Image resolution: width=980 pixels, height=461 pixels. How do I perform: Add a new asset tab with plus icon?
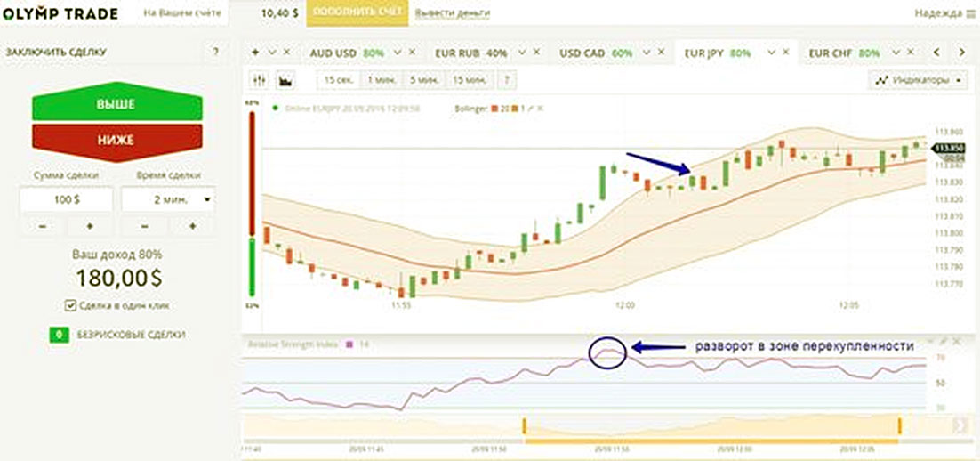256,53
